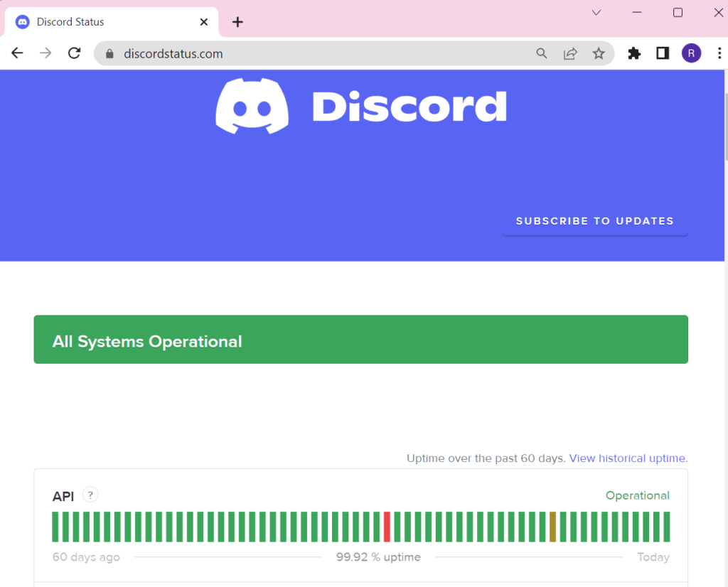Go back to the previous page
The height and width of the screenshot is (587, 728).
click(x=17, y=53)
